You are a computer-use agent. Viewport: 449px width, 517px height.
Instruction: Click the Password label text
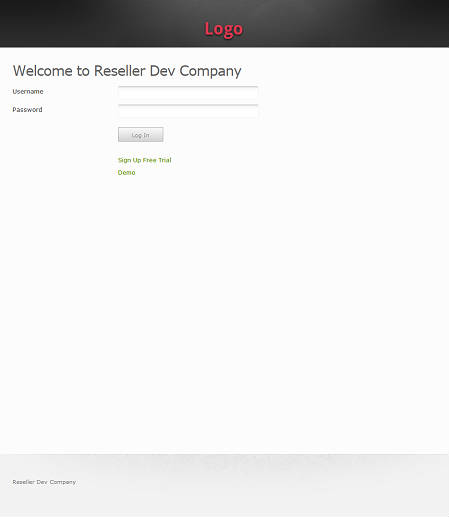click(x=27, y=110)
